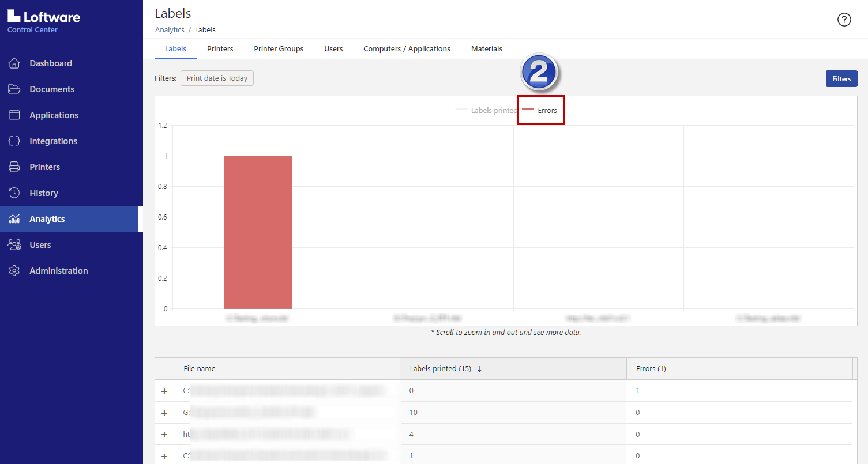Viewport: 868px width, 464px height.
Task: Follow the Analytics breadcrumb link
Action: [x=170, y=29]
